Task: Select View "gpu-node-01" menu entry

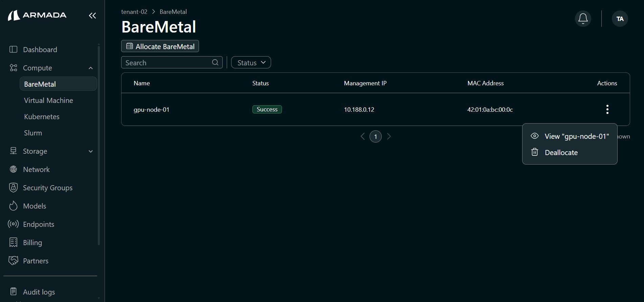Action: click(x=570, y=136)
